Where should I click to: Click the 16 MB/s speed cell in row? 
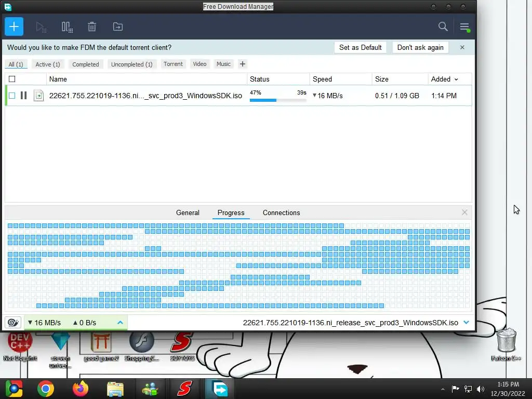328,96
